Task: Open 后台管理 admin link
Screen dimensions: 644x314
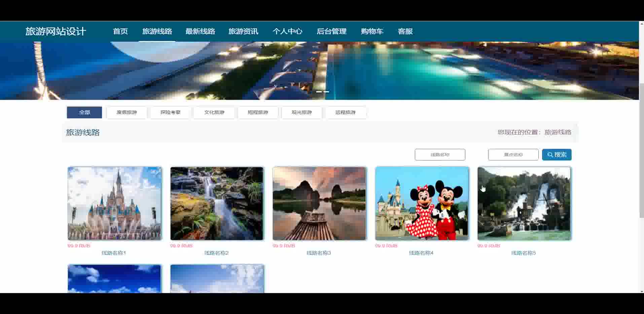Action: tap(331, 31)
